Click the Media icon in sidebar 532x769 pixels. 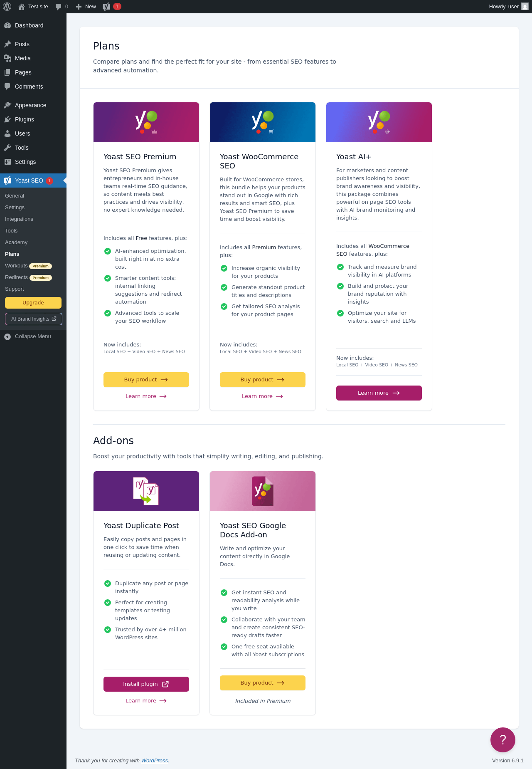pos(7,58)
